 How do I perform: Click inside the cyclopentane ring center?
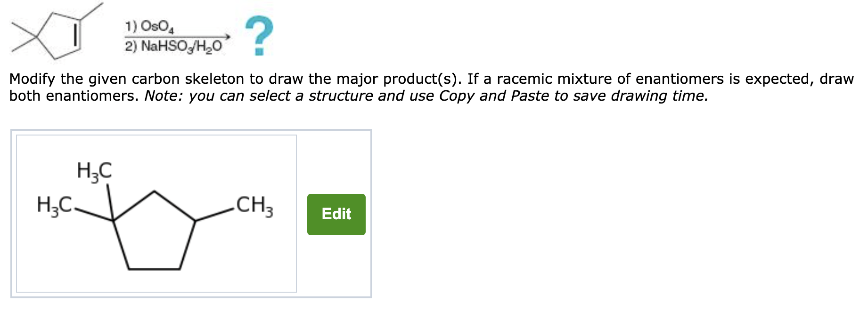[154, 235]
